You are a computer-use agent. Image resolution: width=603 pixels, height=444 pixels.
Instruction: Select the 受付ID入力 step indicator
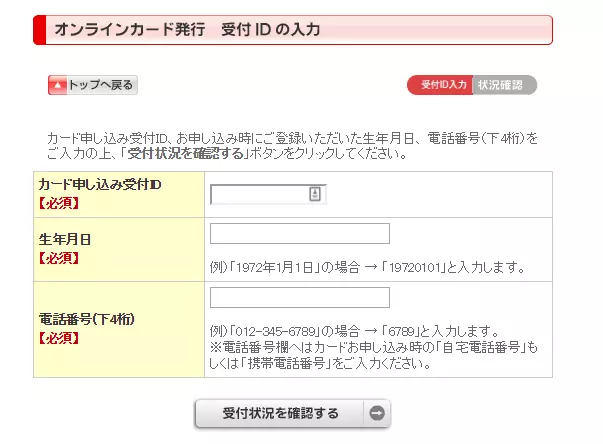440,85
